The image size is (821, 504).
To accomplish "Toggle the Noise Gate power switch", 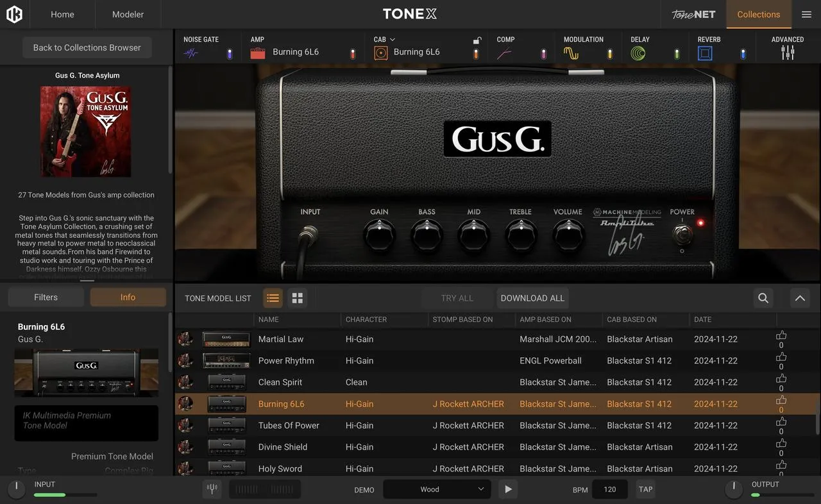I will tap(230, 54).
